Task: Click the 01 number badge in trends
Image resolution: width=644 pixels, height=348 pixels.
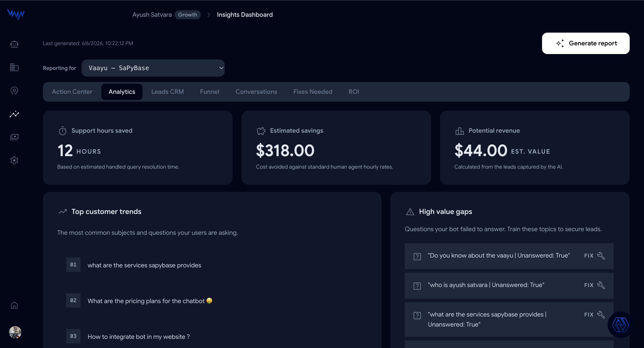Action: [x=73, y=265]
